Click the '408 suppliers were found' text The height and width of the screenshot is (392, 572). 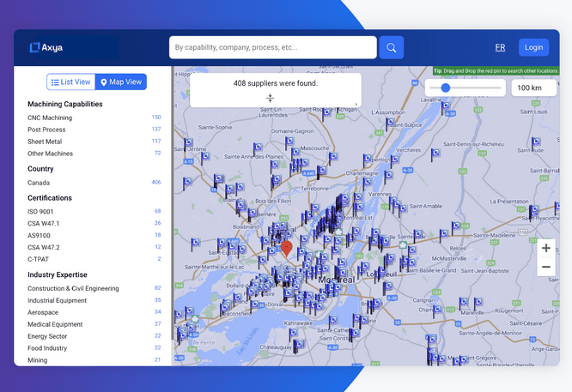tap(276, 83)
